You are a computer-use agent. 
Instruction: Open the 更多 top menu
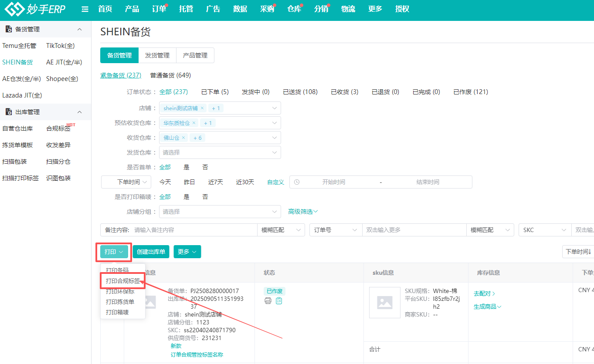pyautogui.click(x=375, y=9)
